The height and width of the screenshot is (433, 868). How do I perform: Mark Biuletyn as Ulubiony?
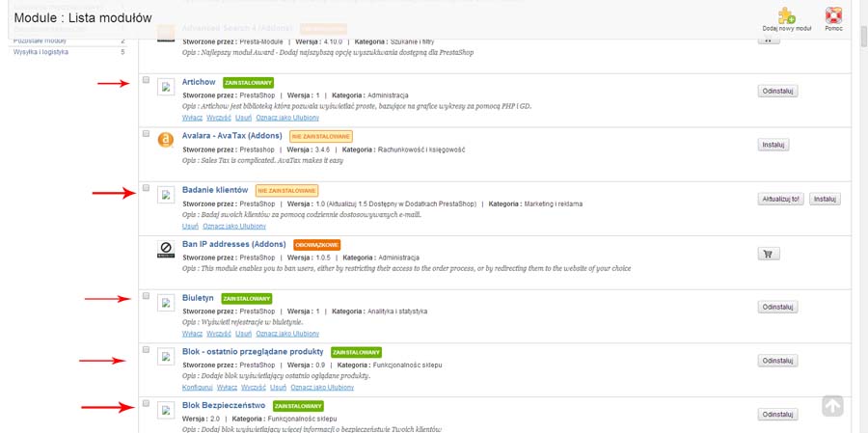287,334
